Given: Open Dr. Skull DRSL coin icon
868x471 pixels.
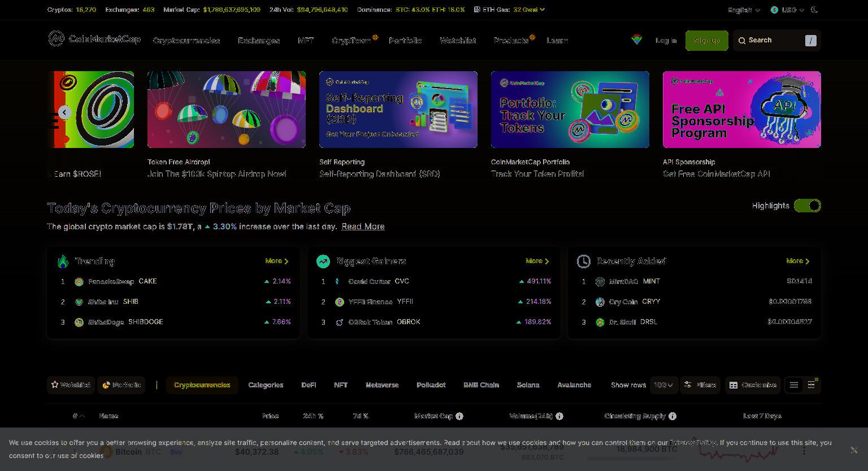Looking at the screenshot, I should [600, 322].
